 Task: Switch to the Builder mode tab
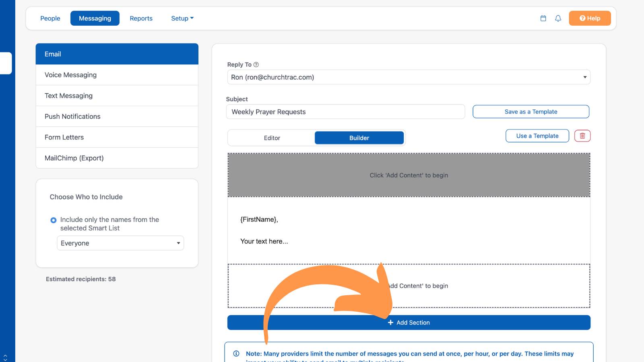pos(359,138)
